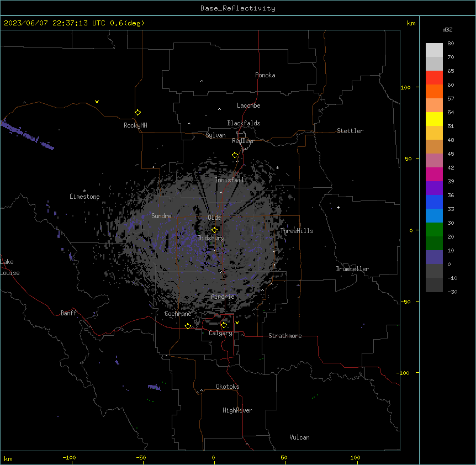The width and height of the screenshot is (476, 465).
Task: Click the yellow diamond marker above RockyMH
Action: point(137,113)
